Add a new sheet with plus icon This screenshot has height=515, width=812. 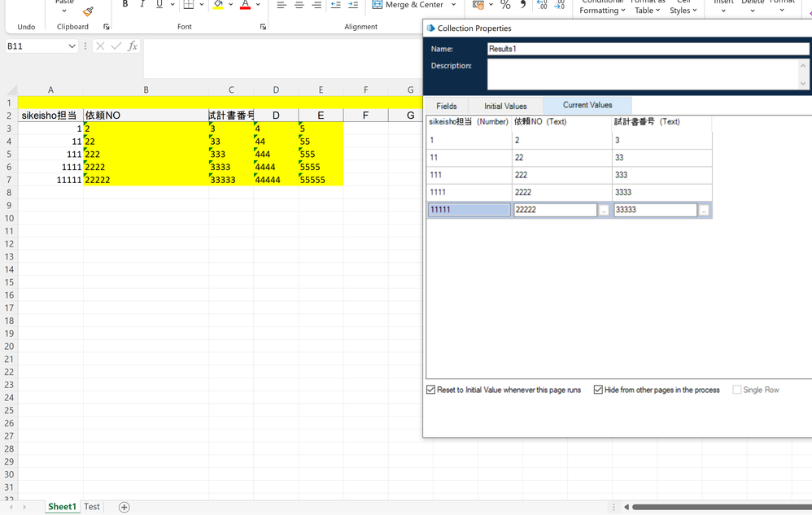pos(124,507)
